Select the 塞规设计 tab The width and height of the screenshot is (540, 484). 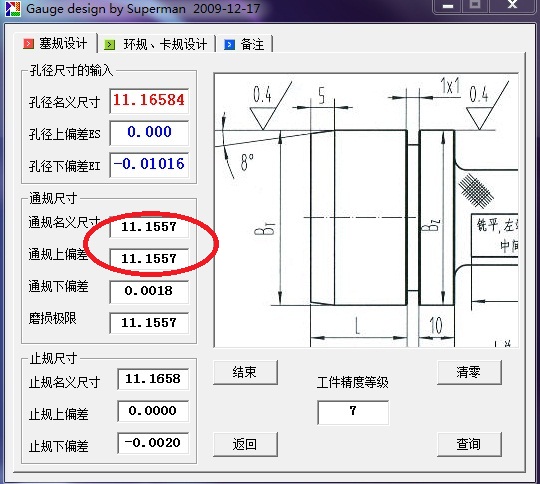[x=55, y=43]
